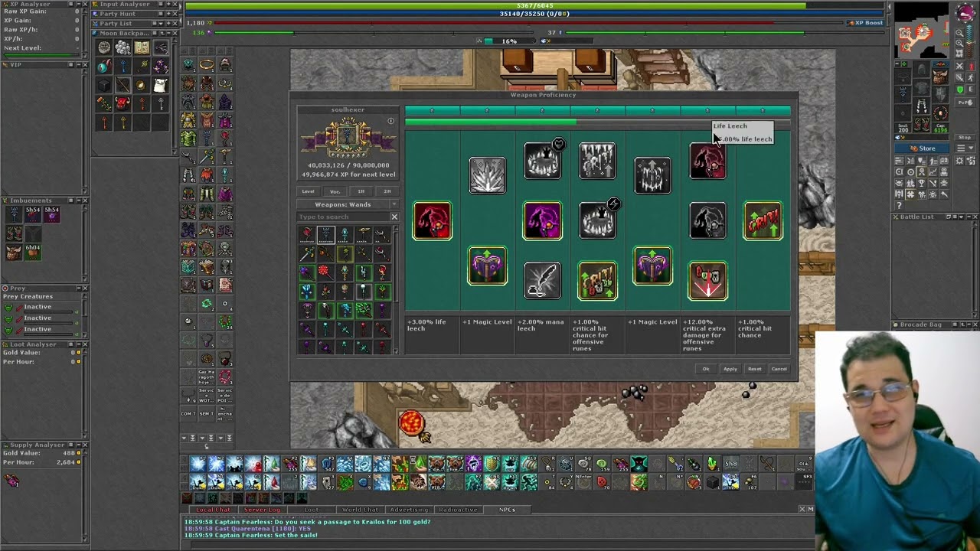Viewport: 980px width, 551px height.
Task: Select the white feather quill perk icon
Action: tap(543, 280)
